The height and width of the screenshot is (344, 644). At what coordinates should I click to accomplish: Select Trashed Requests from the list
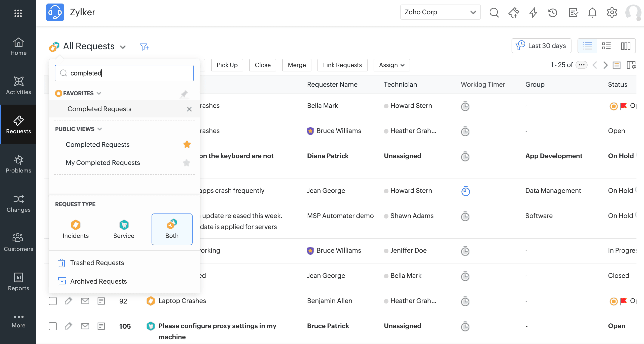(x=97, y=263)
